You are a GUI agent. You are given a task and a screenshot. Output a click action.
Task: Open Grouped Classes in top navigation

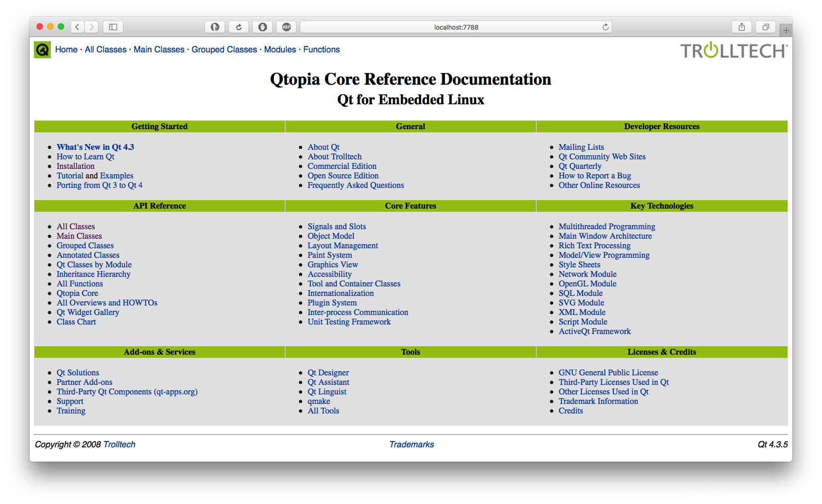point(224,49)
